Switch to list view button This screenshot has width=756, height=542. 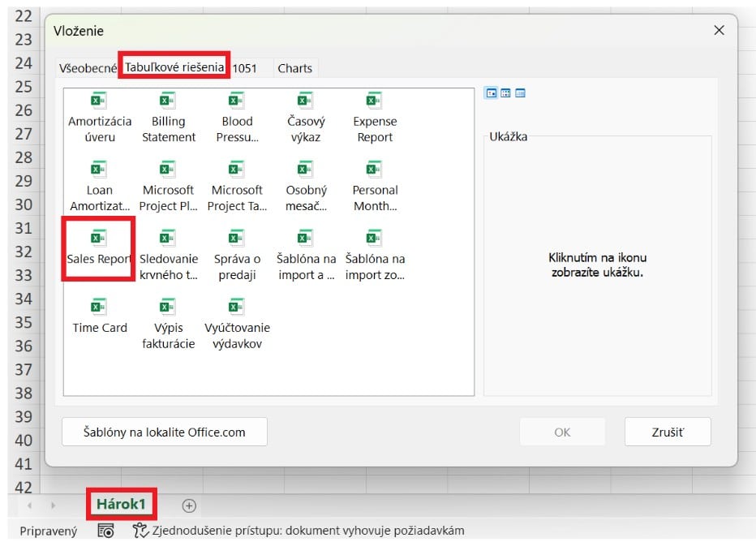[505, 93]
